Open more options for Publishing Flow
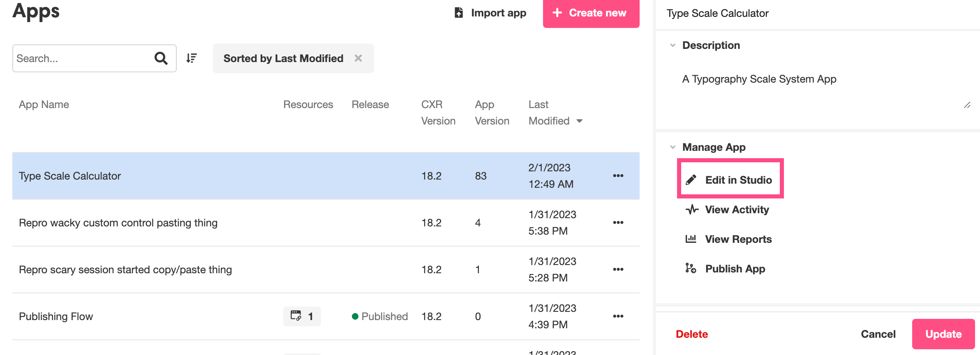Screen dimensions: 980x355 click(618, 316)
